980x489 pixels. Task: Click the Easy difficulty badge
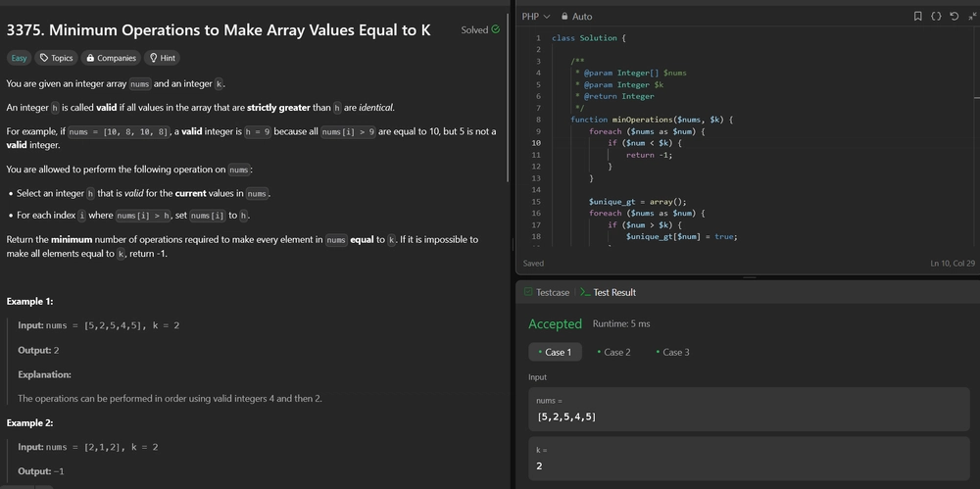pos(19,58)
